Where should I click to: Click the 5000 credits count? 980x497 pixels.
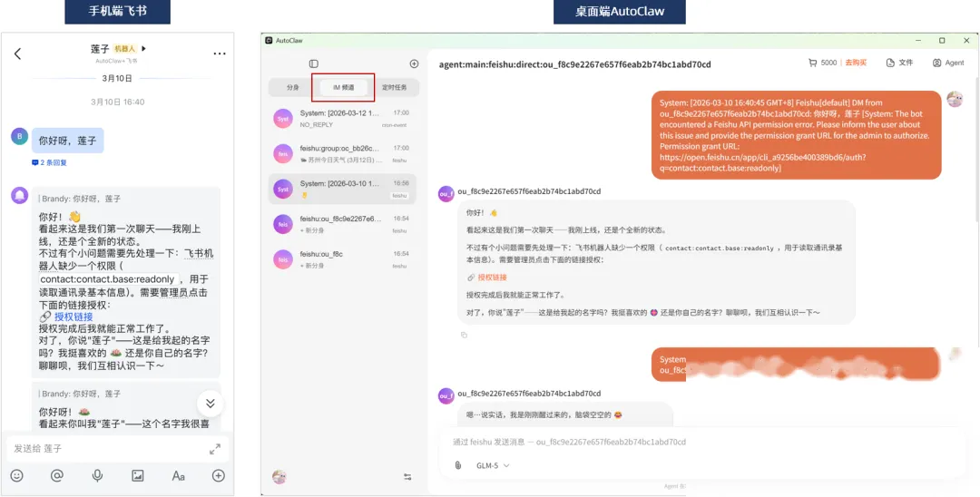pos(828,63)
